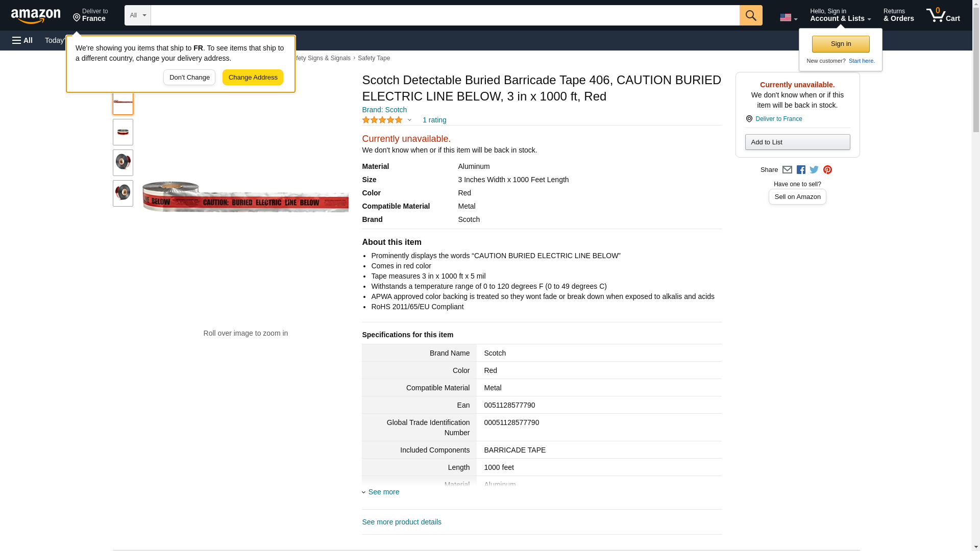Expand the star rating breakdown arrow
Screen dimensions: 980x551
pyautogui.click(x=409, y=120)
